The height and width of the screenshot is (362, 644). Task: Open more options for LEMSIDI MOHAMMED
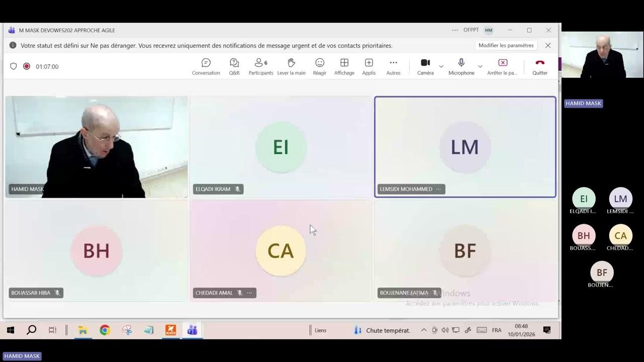pyautogui.click(x=438, y=189)
